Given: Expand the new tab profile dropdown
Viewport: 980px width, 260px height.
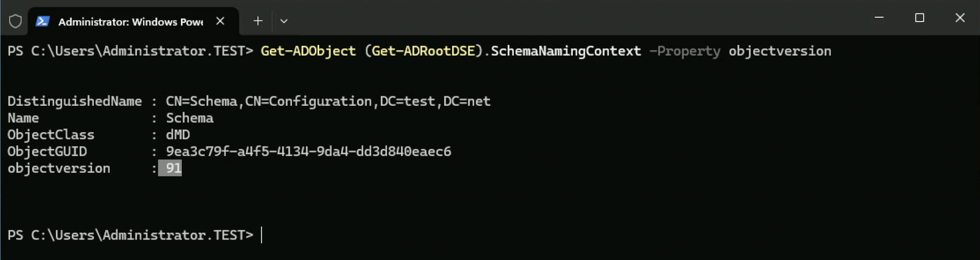Looking at the screenshot, I should 284,21.
